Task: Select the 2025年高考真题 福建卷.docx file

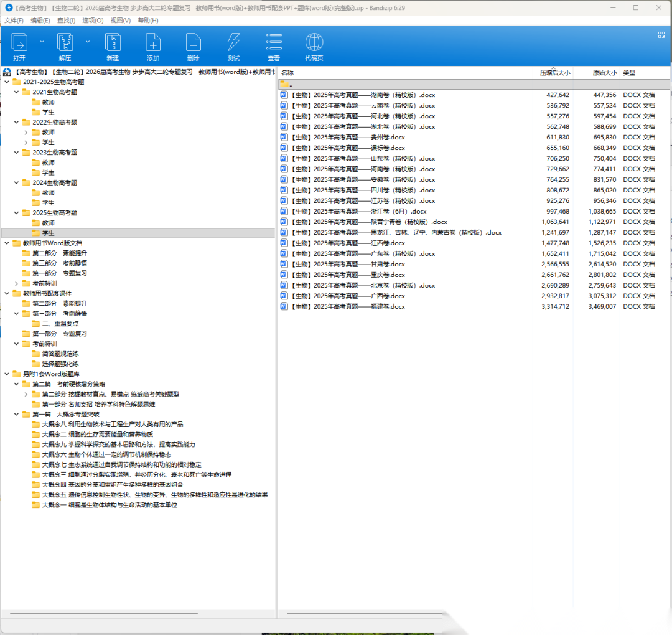Action: [358, 307]
